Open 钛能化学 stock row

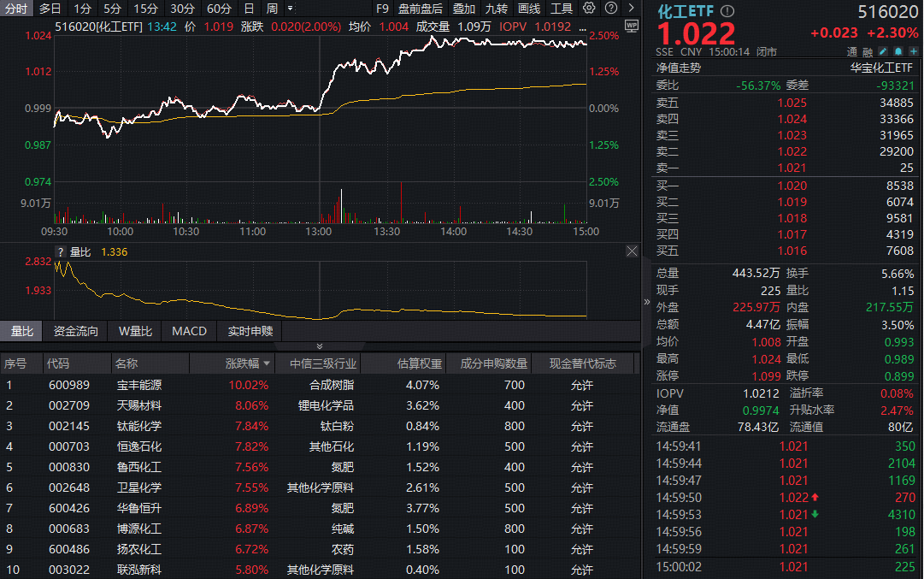320,426
